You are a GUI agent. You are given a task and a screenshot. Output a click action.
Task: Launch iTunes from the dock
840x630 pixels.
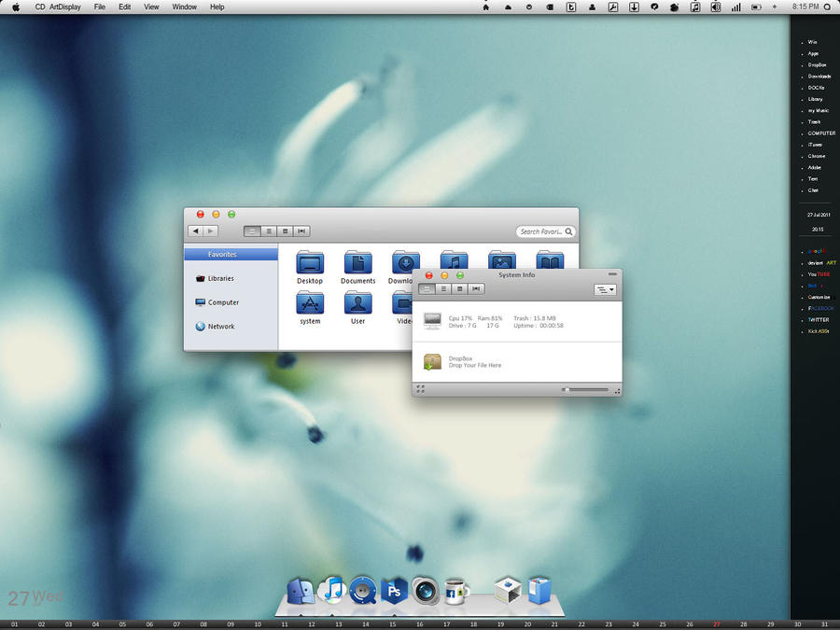(x=332, y=591)
